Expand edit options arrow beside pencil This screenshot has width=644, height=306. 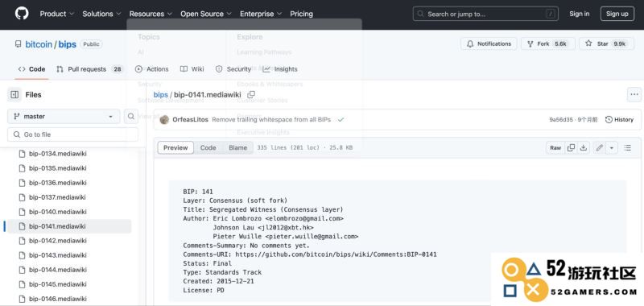pyautogui.click(x=612, y=148)
